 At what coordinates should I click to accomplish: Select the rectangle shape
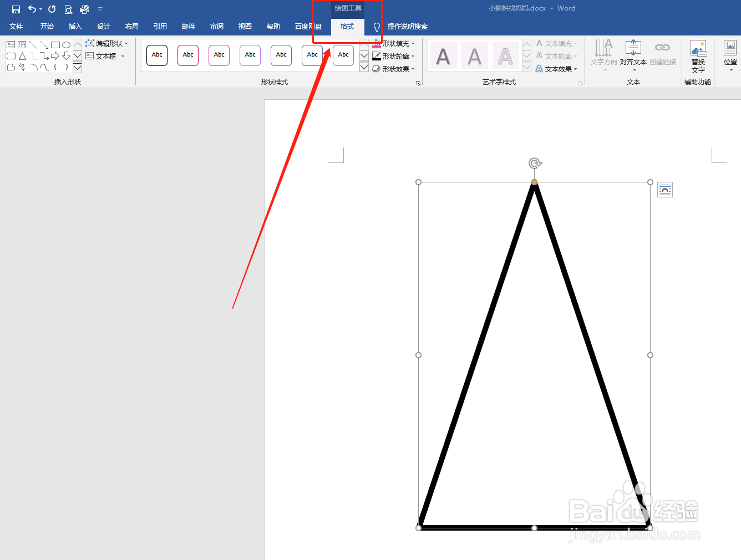tap(55, 45)
